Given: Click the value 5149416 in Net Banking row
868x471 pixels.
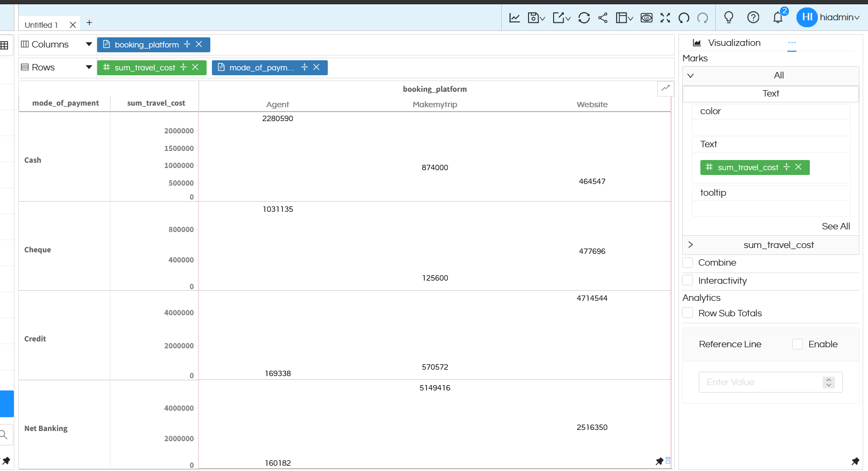Looking at the screenshot, I should (435, 388).
